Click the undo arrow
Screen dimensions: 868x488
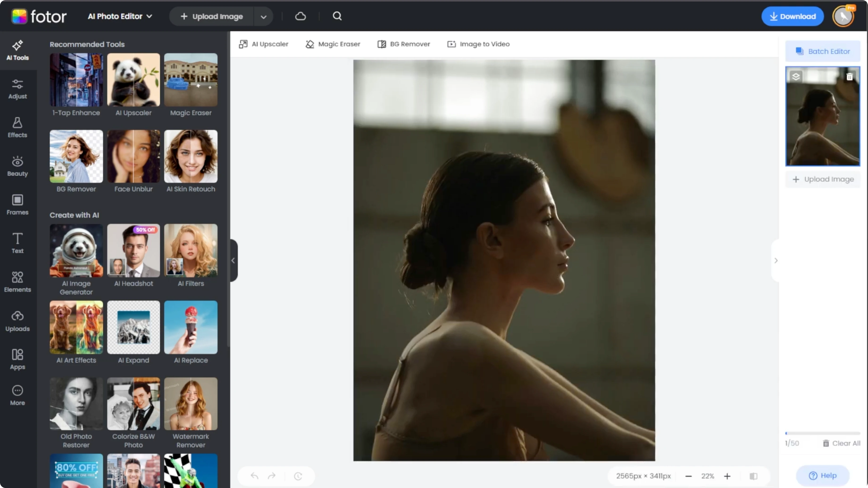click(x=255, y=476)
